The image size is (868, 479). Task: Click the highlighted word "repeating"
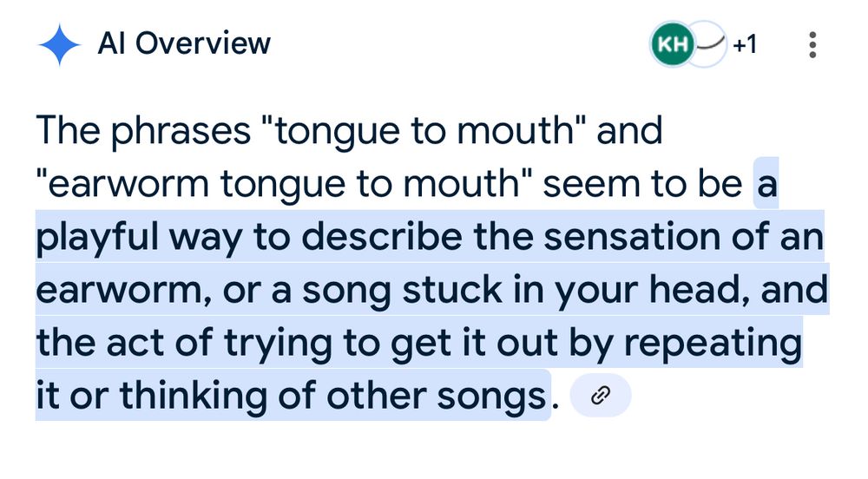point(713,344)
